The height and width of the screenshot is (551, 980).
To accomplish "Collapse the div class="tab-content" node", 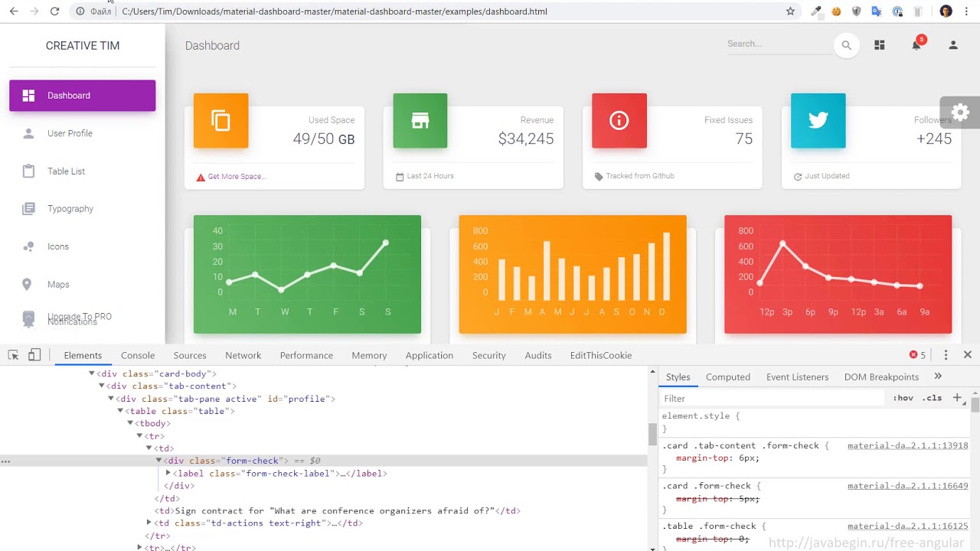I will [x=101, y=386].
